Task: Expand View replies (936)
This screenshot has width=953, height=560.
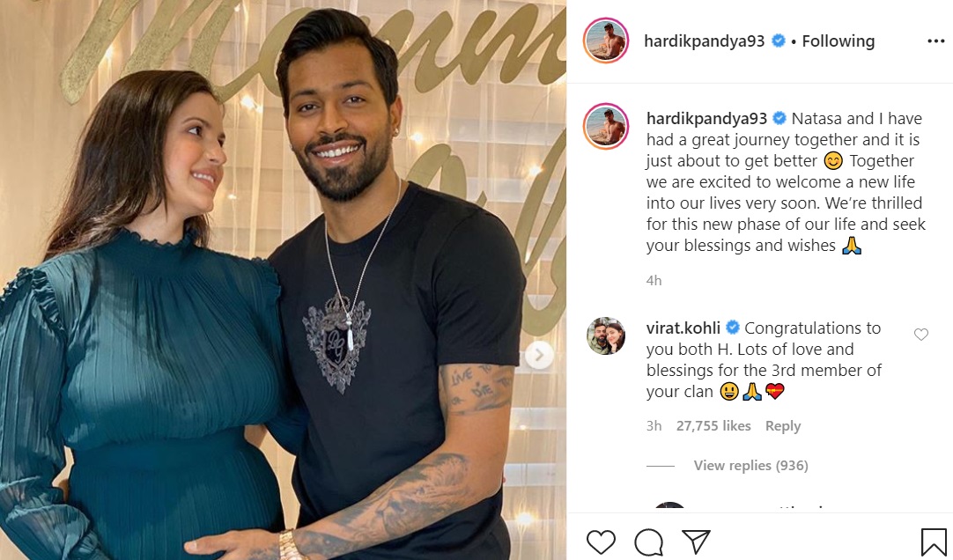Action: [x=750, y=465]
